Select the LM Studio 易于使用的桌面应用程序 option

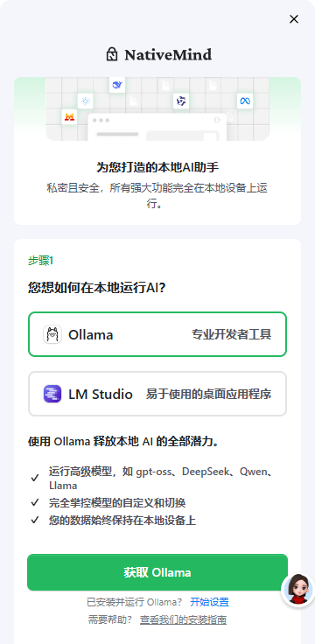click(x=157, y=394)
